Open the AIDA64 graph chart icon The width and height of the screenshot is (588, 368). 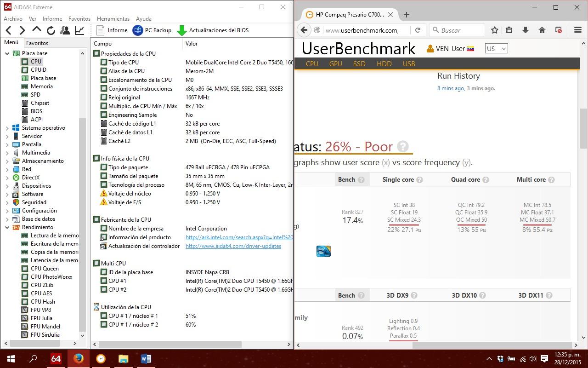(x=79, y=30)
